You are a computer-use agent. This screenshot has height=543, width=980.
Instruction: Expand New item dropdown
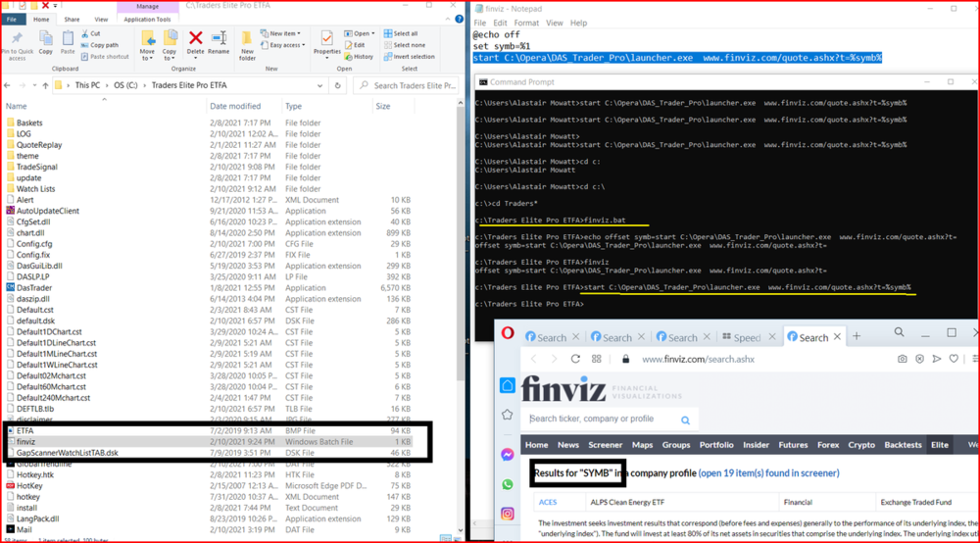tap(280, 33)
